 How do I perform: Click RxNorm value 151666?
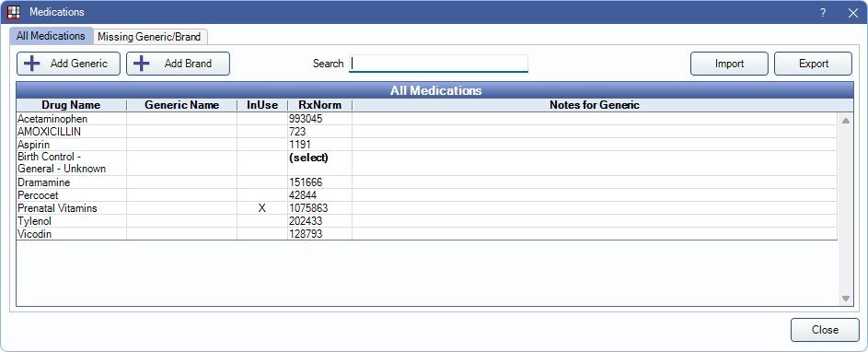306,182
